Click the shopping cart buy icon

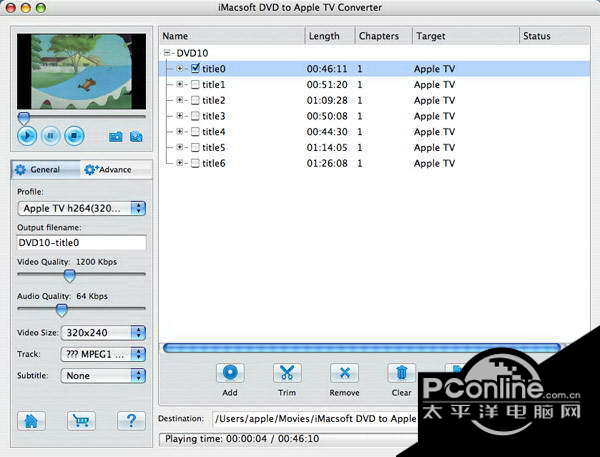pos(81,421)
